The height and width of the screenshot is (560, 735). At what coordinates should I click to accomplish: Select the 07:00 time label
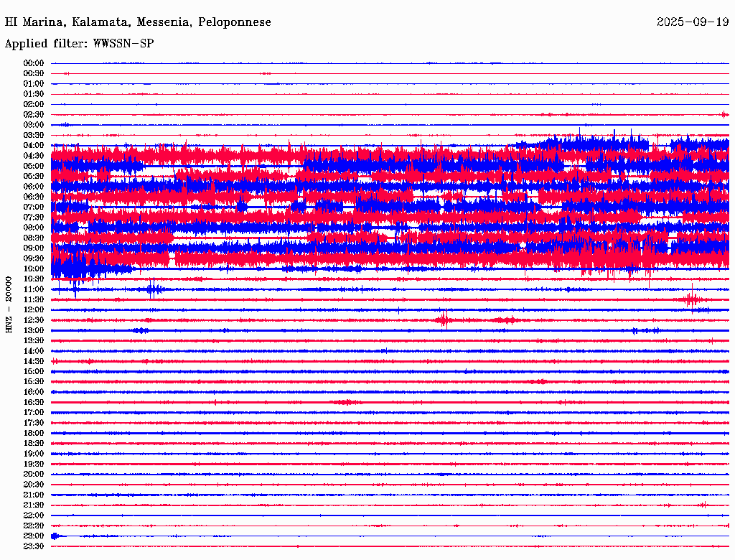pyautogui.click(x=34, y=207)
